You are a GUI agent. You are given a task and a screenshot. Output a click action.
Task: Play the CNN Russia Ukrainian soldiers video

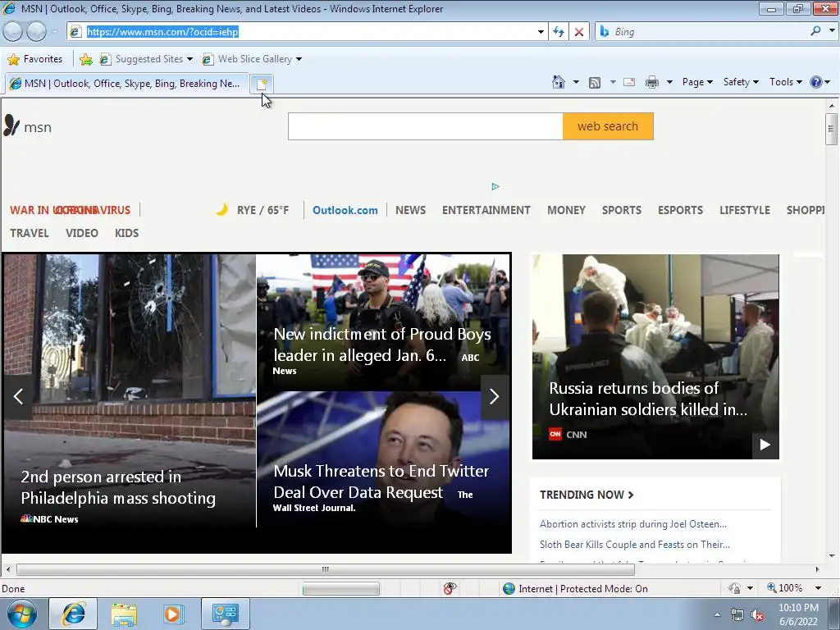point(765,445)
